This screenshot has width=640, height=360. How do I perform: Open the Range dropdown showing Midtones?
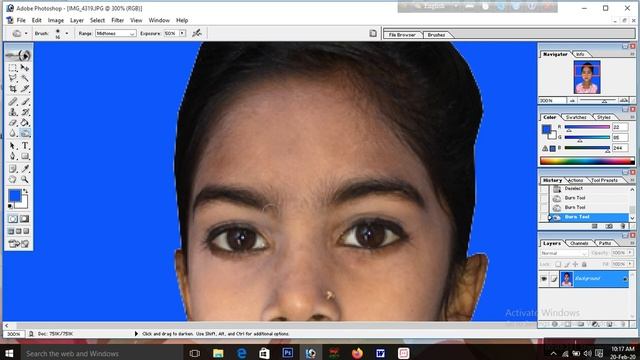click(116, 33)
